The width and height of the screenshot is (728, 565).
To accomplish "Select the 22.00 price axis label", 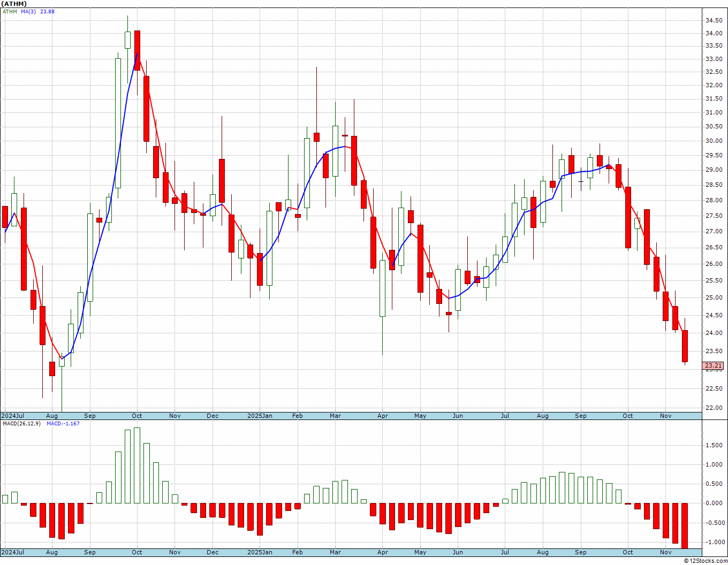I will pos(713,408).
